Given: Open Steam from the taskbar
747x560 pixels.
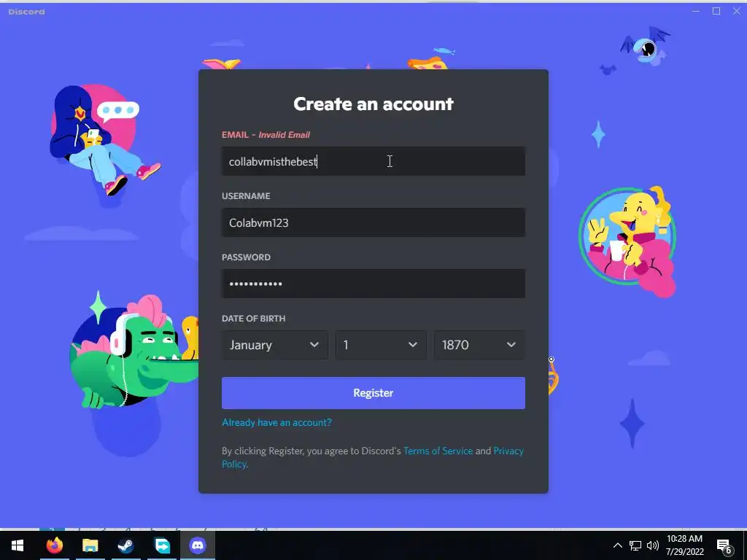Looking at the screenshot, I should (x=125, y=545).
